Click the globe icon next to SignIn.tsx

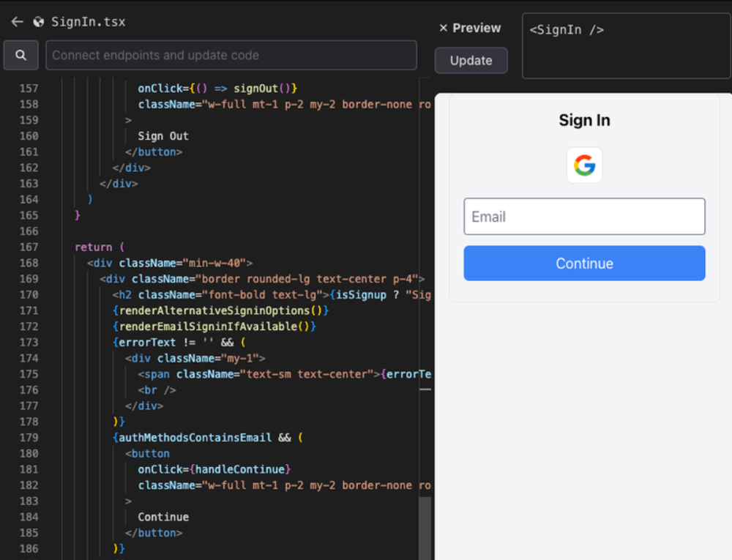38,22
